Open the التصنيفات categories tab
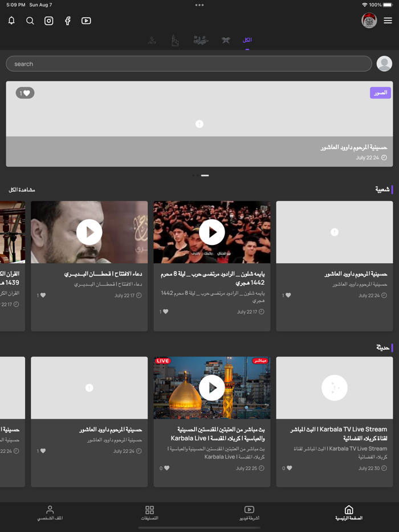The width and height of the screenshot is (399, 532). 150,513
